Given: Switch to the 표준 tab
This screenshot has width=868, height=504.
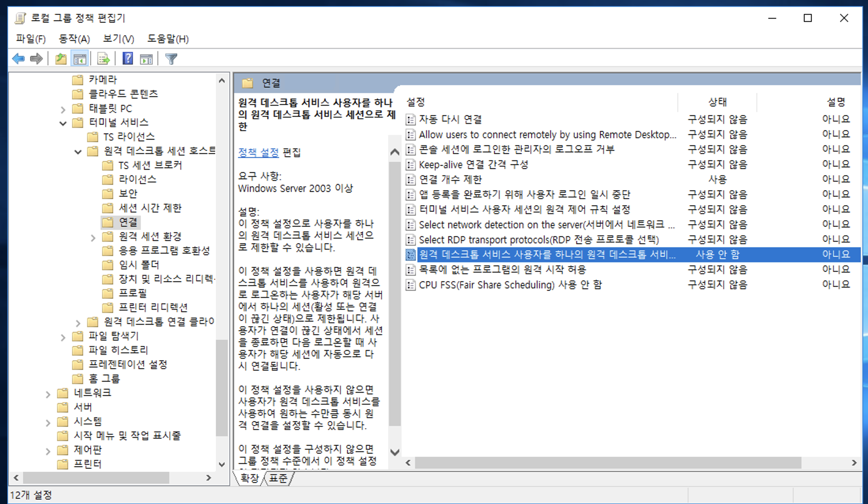Looking at the screenshot, I should coord(278,478).
